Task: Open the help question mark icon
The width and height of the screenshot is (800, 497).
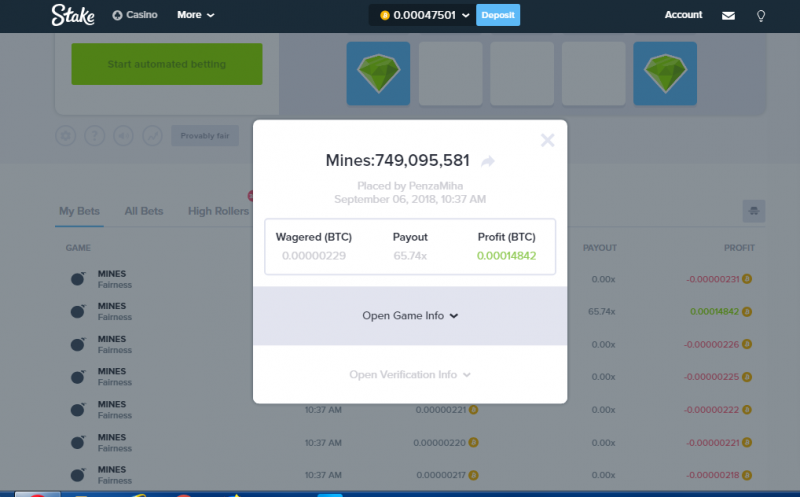Action: coord(94,136)
